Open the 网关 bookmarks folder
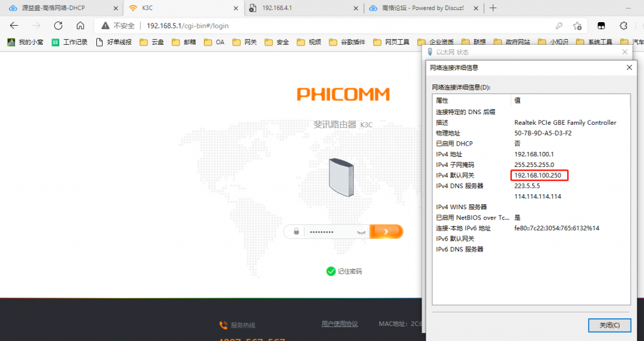The height and width of the screenshot is (341, 644). [x=244, y=42]
